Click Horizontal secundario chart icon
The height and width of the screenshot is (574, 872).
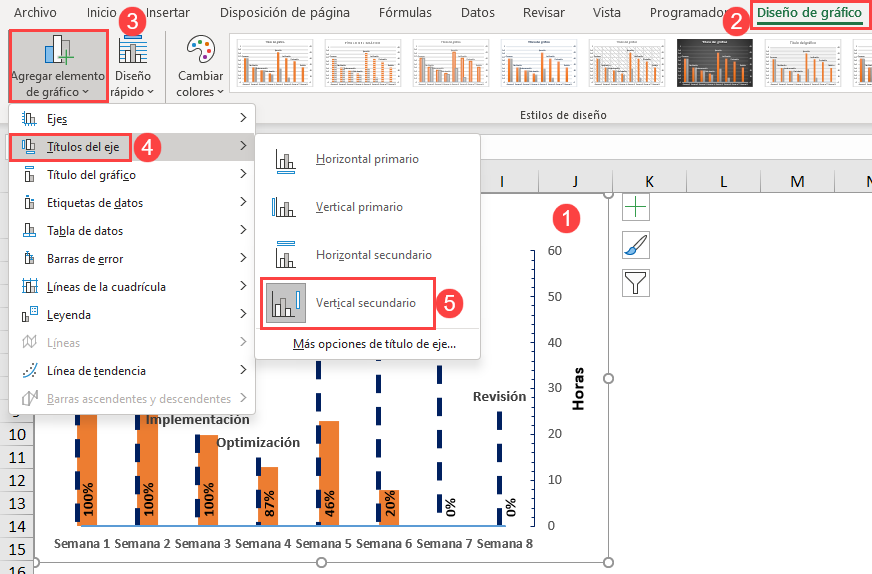285,254
